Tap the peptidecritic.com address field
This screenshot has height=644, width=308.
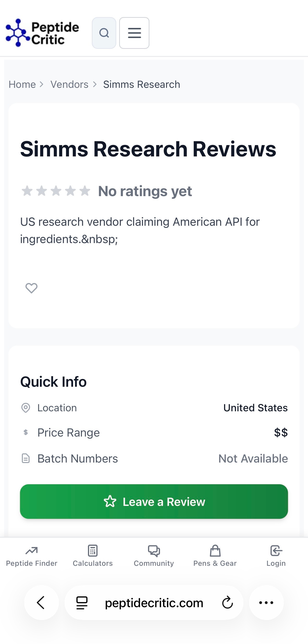tap(154, 603)
